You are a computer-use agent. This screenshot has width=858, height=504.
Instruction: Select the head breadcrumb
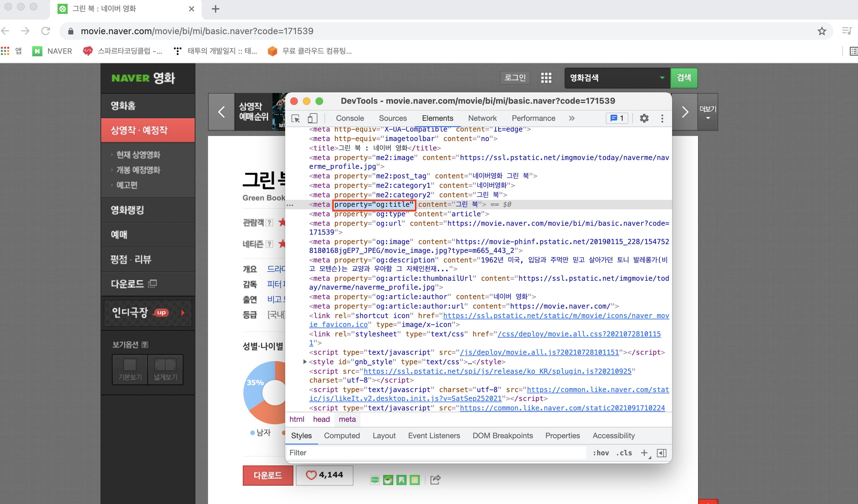click(321, 419)
